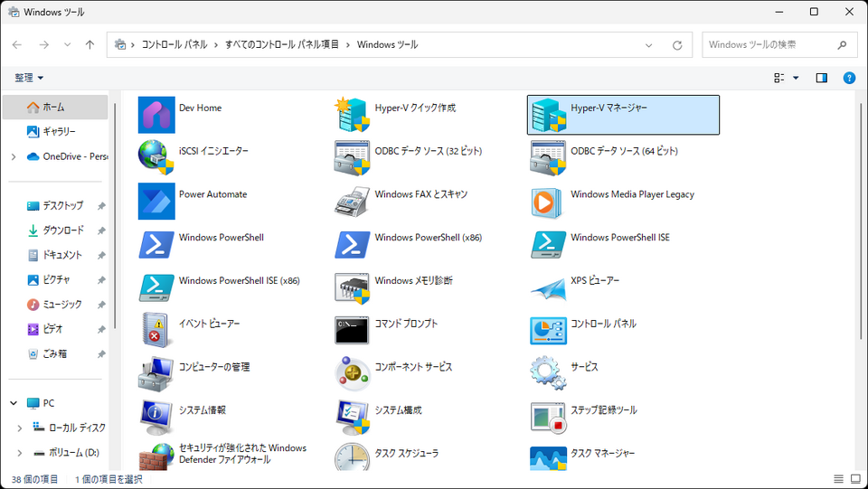The height and width of the screenshot is (489, 868).
Task: Click the search magnifier icon
Action: coord(842,45)
